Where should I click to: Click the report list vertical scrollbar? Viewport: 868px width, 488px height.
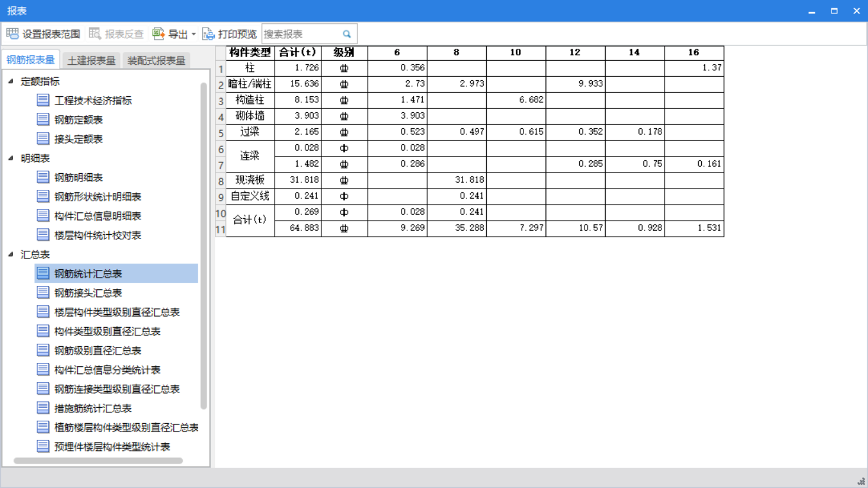pos(204,247)
